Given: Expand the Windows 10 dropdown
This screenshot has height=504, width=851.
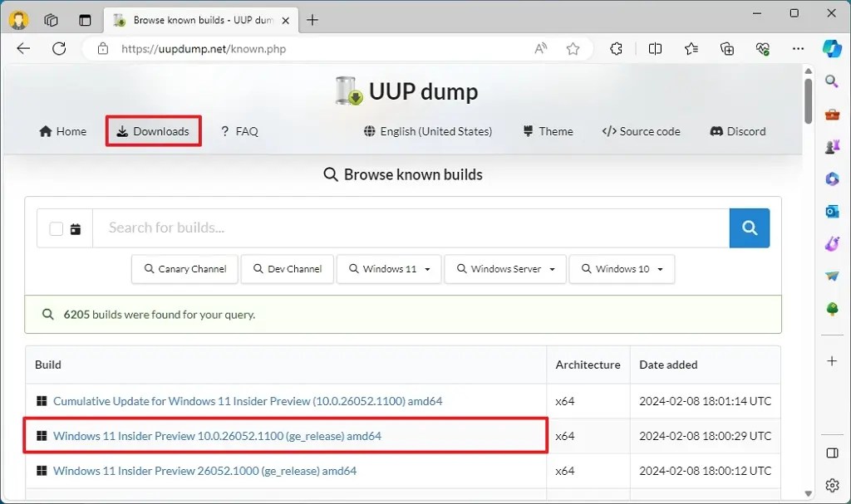Looking at the screenshot, I should [622, 269].
